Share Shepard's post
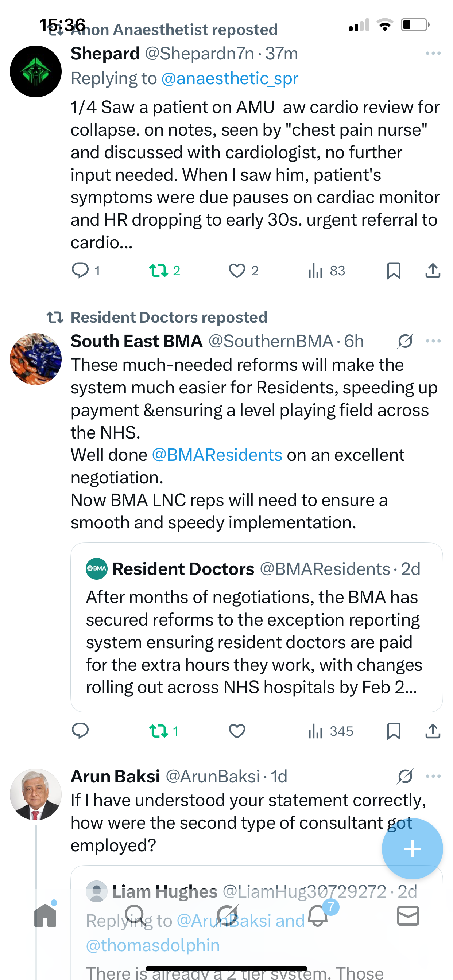The width and height of the screenshot is (453, 980). click(433, 271)
